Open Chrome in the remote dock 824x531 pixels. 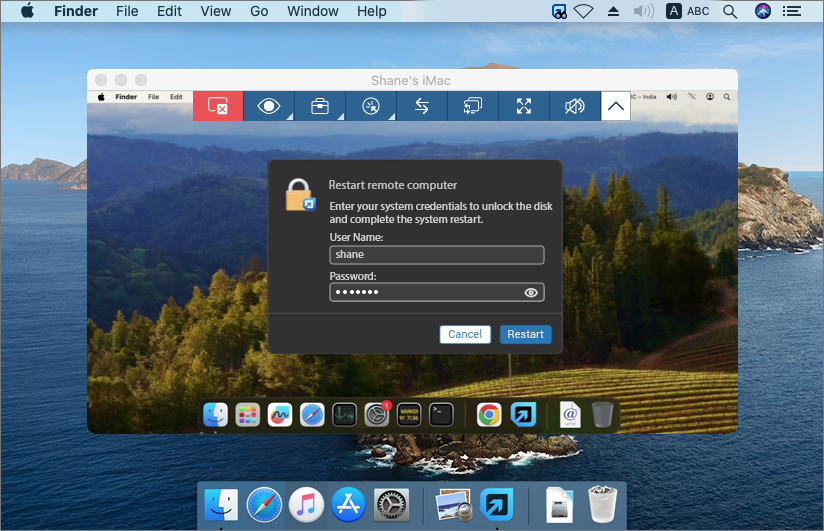click(489, 415)
